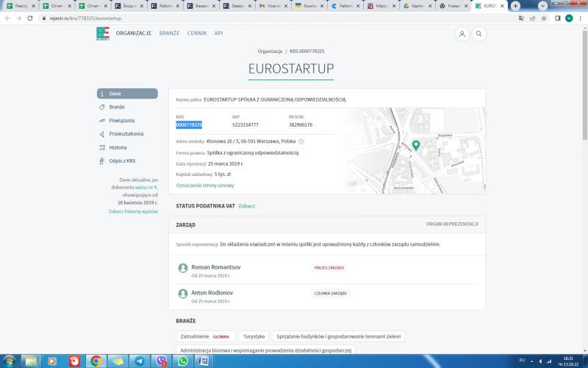Image resolution: width=588 pixels, height=368 pixels.
Task: Open the Dane sidebar section
Action: pyautogui.click(x=127, y=93)
